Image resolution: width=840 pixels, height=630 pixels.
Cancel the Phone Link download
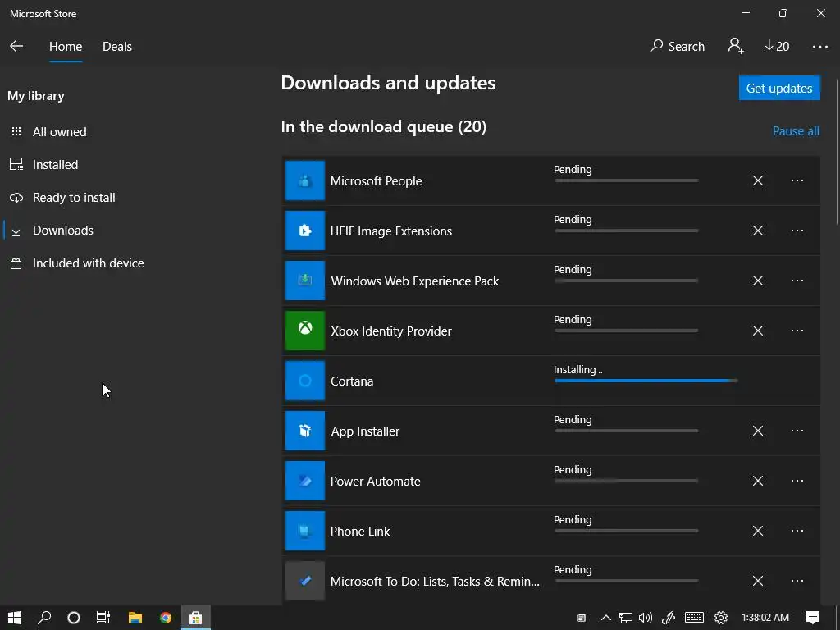(x=757, y=531)
